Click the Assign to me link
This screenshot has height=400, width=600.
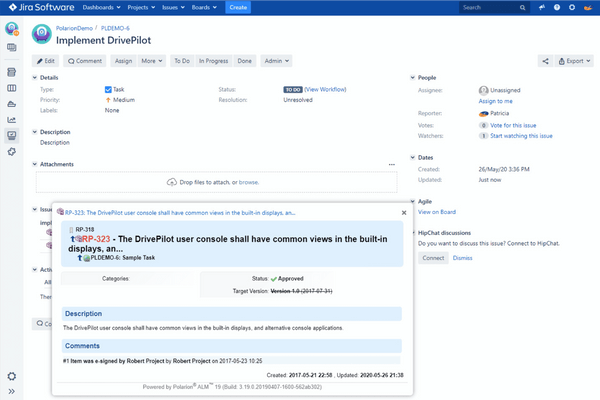pos(496,102)
